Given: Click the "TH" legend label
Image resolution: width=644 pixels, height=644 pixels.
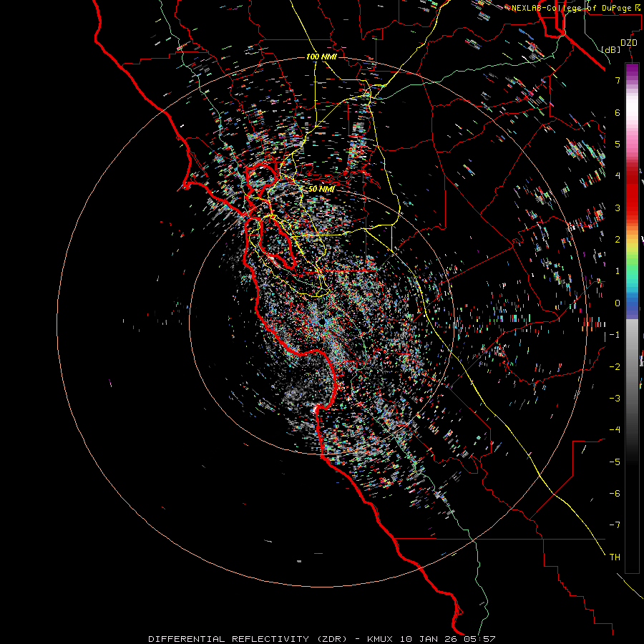Looking at the screenshot, I should pos(615,557).
